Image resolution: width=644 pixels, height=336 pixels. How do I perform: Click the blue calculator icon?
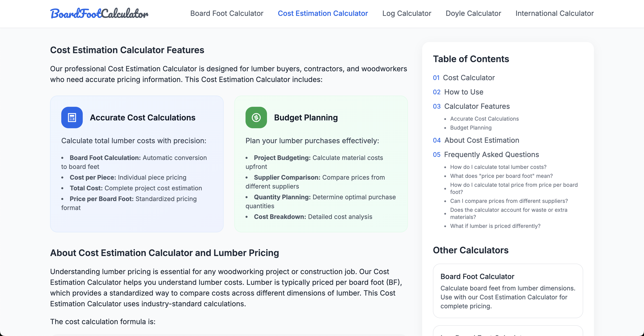pos(72,118)
